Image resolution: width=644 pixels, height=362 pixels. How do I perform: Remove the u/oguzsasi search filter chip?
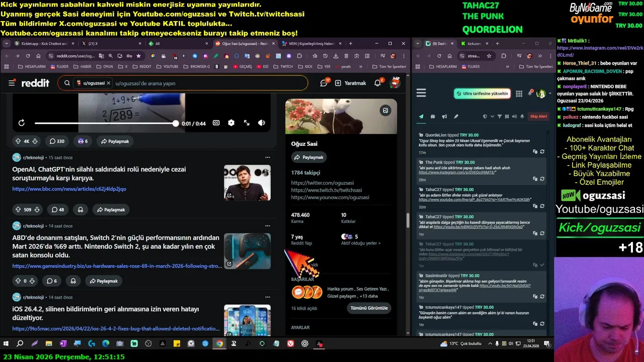tap(108, 83)
